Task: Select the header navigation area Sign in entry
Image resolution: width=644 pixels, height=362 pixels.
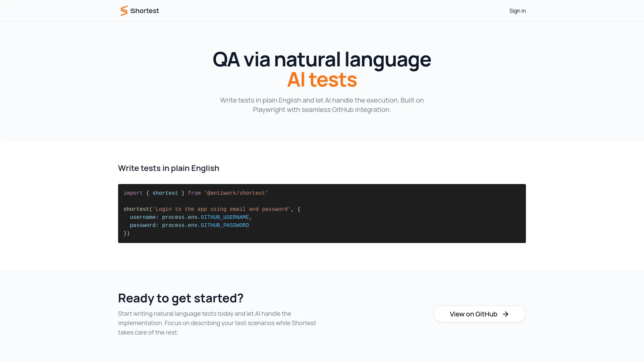Action: pos(517,11)
